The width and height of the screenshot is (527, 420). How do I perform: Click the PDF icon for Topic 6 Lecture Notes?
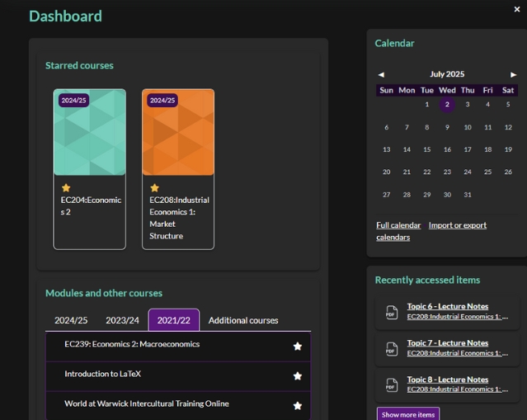click(x=392, y=313)
